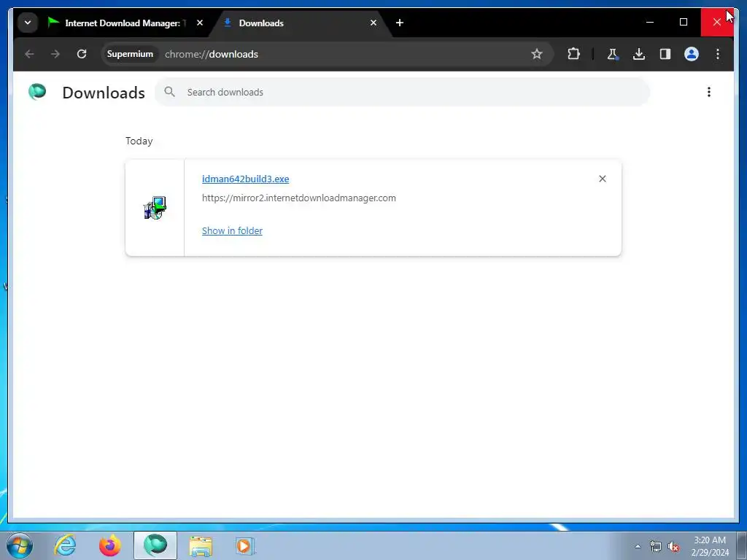Click the Supermium site info chip
Image resolution: width=747 pixels, height=560 pixels.
click(x=130, y=54)
